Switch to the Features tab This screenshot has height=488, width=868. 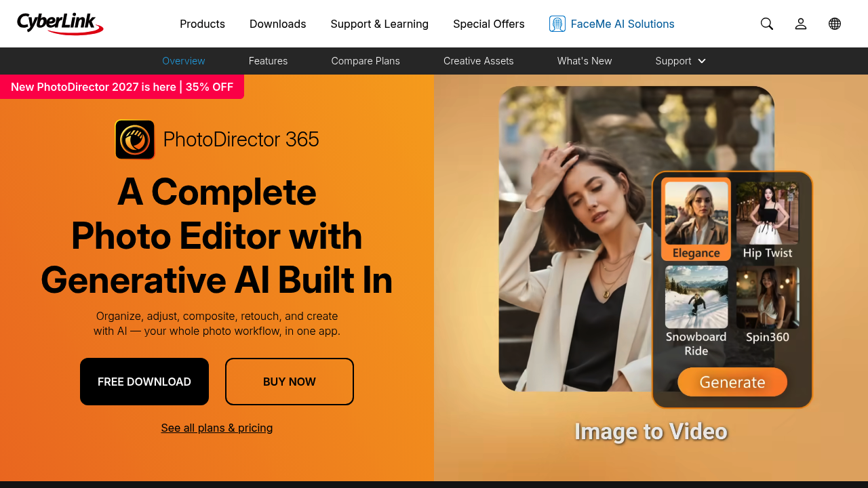tap(268, 61)
